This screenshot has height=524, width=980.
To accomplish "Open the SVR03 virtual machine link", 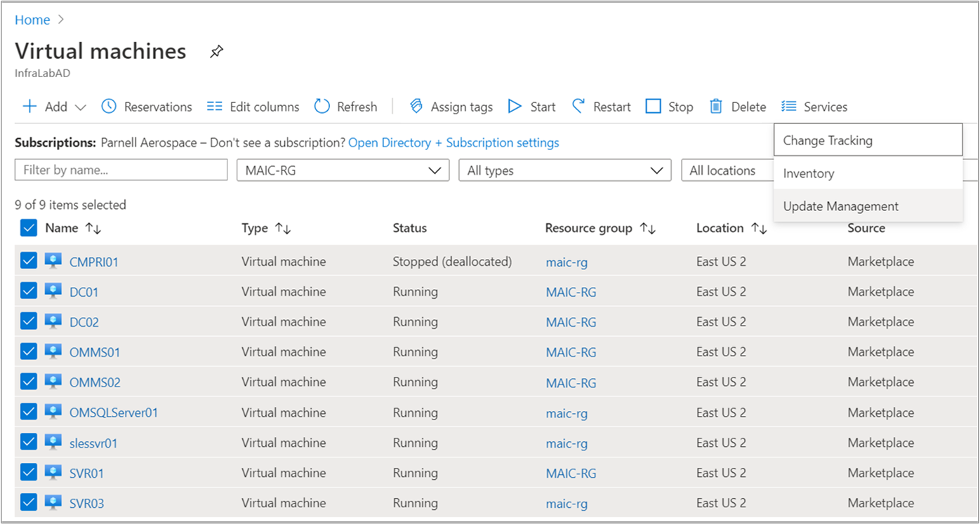I will pyautogui.click(x=87, y=503).
